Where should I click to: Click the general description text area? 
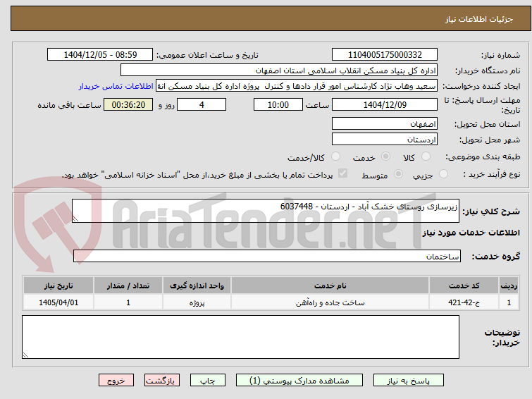tap(266, 211)
